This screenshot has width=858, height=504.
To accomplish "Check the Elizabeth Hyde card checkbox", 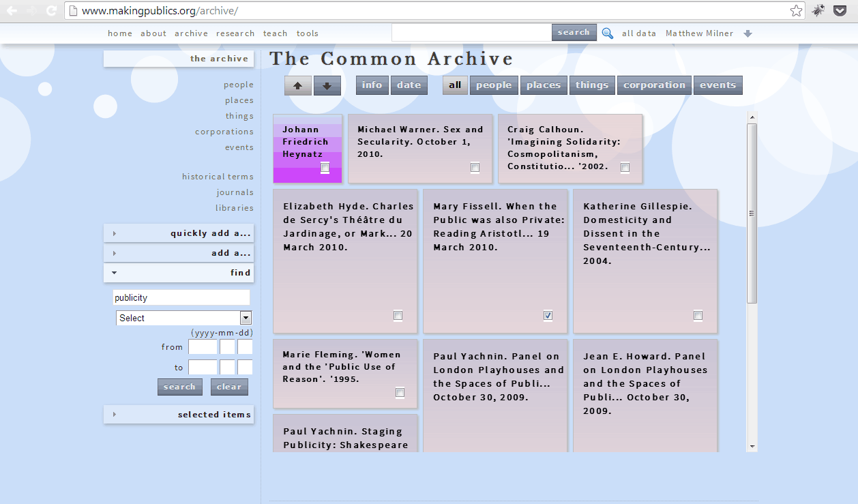I will pyautogui.click(x=398, y=316).
